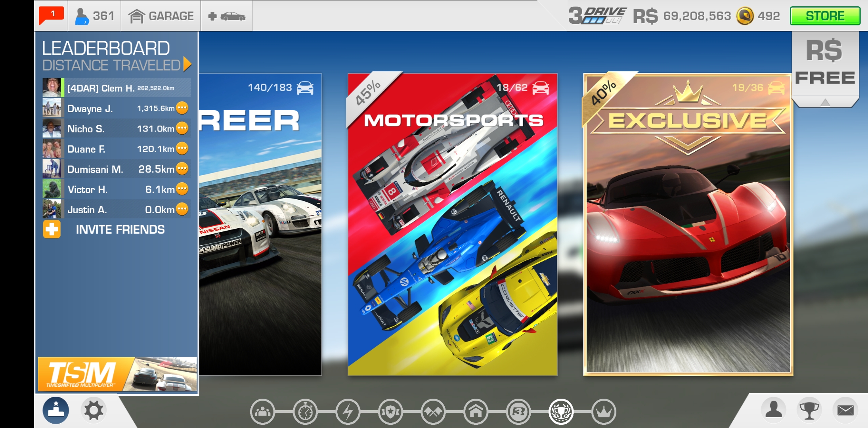Select the crown exclusive nav icon

coord(604,412)
